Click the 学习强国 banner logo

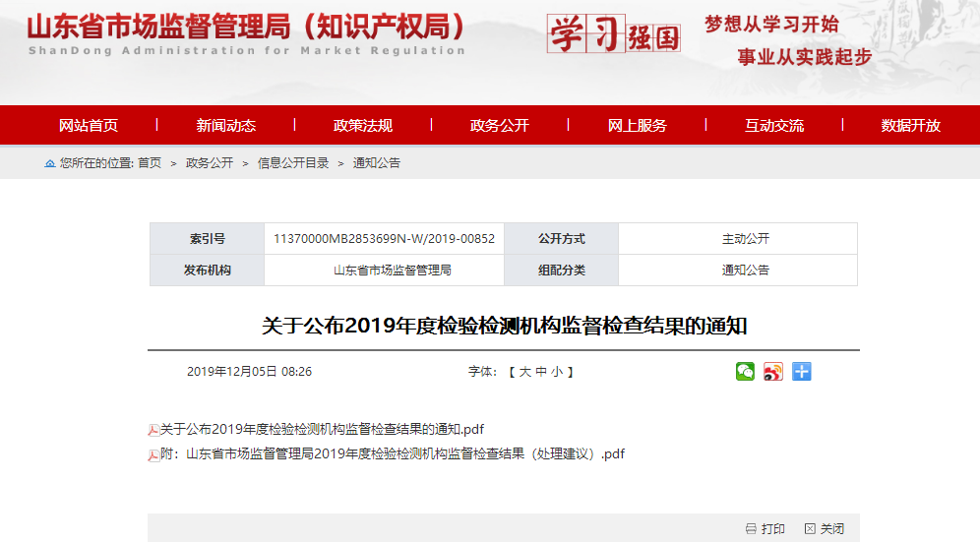614,35
